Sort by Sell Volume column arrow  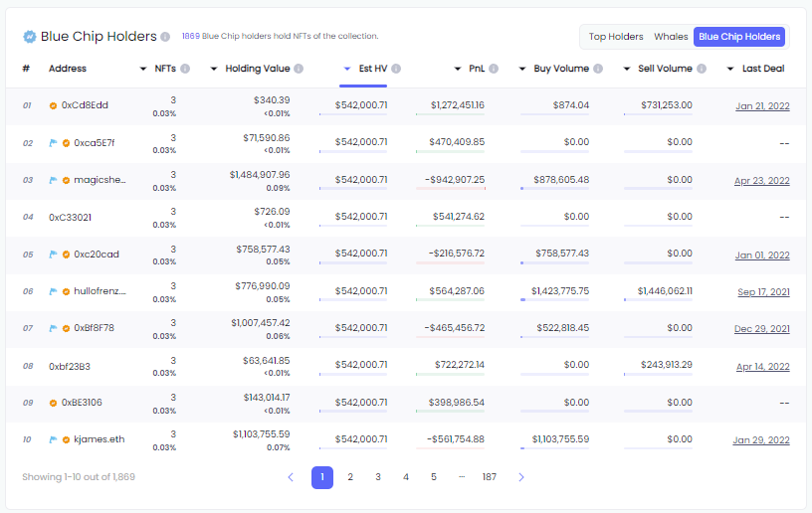[x=626, y=69]
